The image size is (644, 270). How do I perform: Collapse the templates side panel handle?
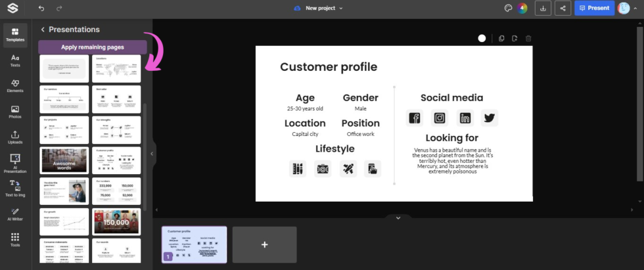click(152, 154)
